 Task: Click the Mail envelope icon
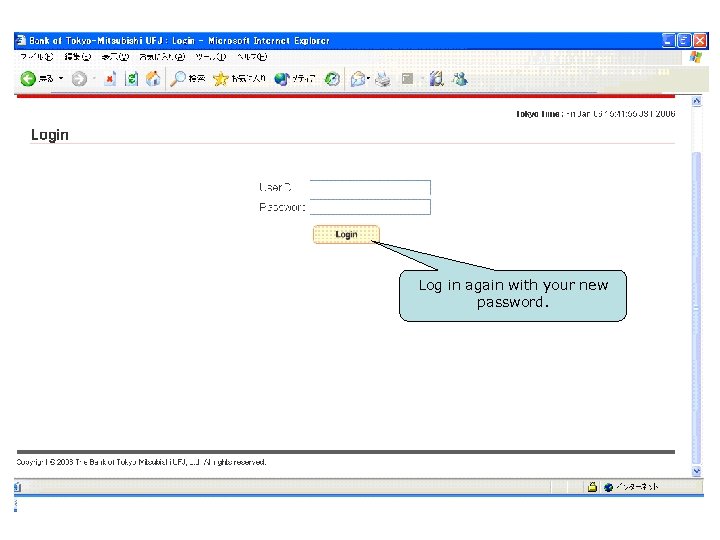tap(358, 79)
